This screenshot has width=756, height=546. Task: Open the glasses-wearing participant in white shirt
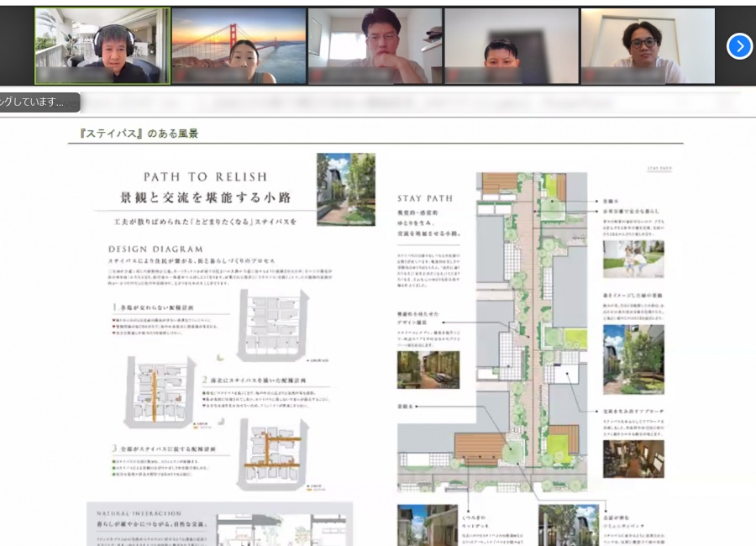tap(648, 46)
